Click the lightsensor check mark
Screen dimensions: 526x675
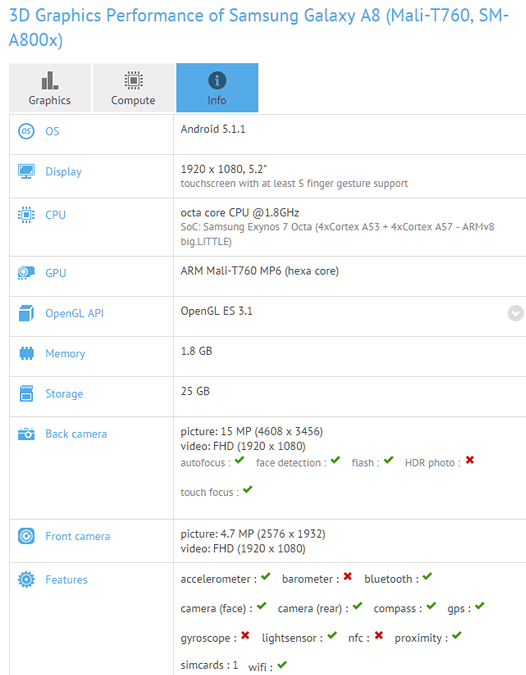(x=332, y=635)
